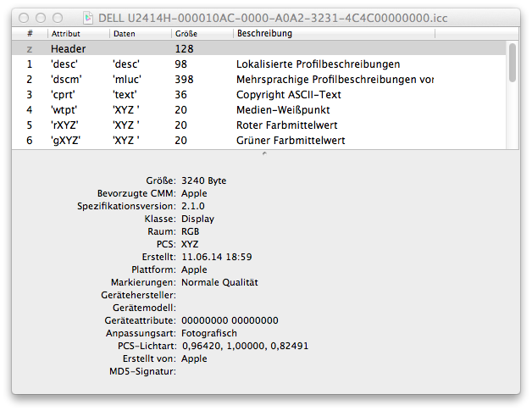Click the size value 398
532x411 pixels.
(x=184, y=80)
